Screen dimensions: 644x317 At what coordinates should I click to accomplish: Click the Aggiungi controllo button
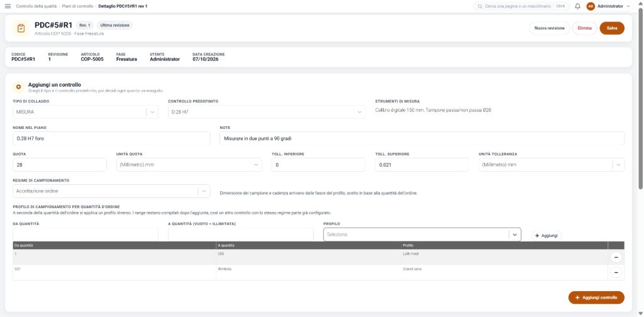click(x=596, y=298)
